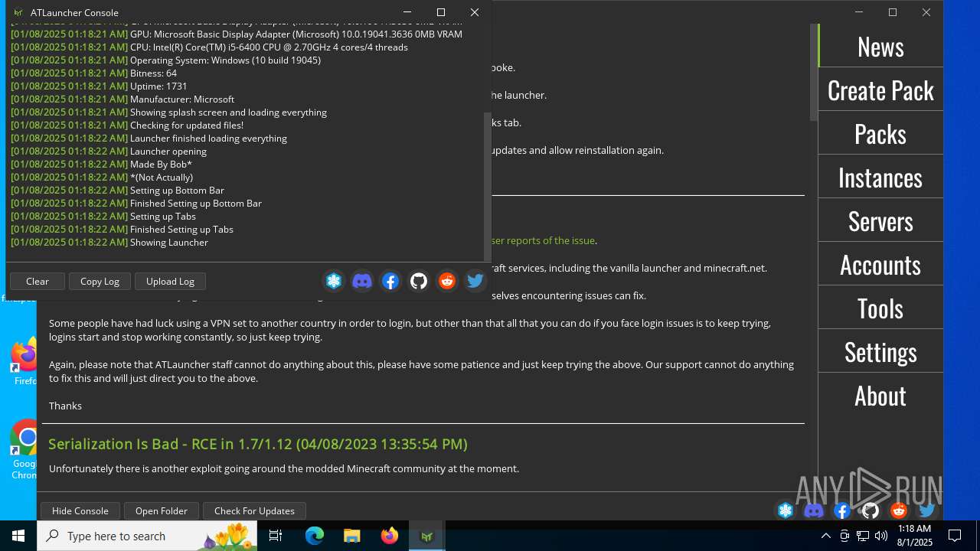Open Twitter icon in console window

[x=475, y=281]
